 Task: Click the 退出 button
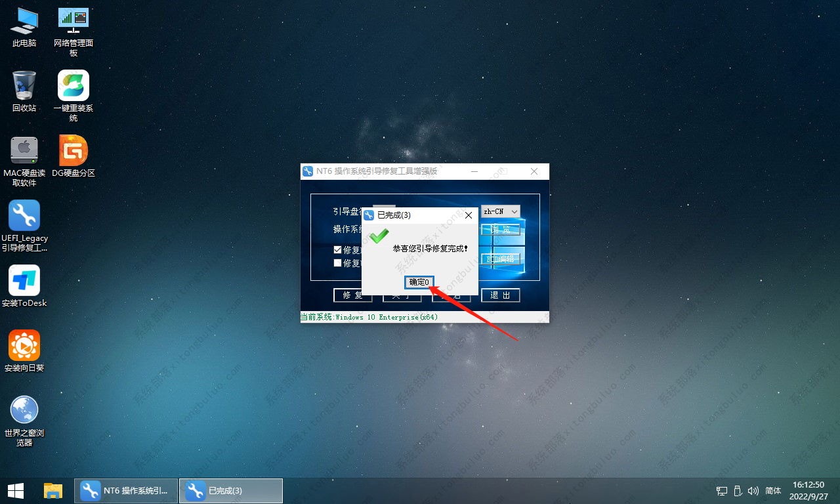pyautogui.click(x=500, y=295)
